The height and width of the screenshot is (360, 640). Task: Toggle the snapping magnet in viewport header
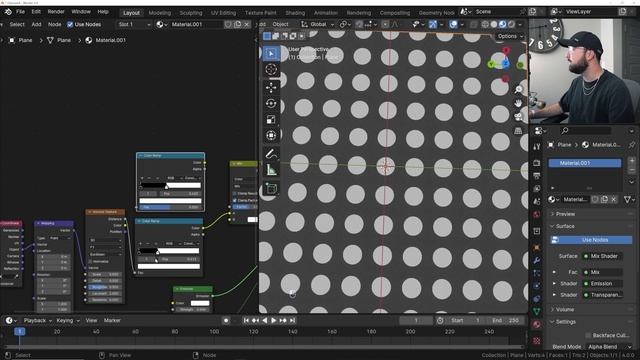coord(359,24)
